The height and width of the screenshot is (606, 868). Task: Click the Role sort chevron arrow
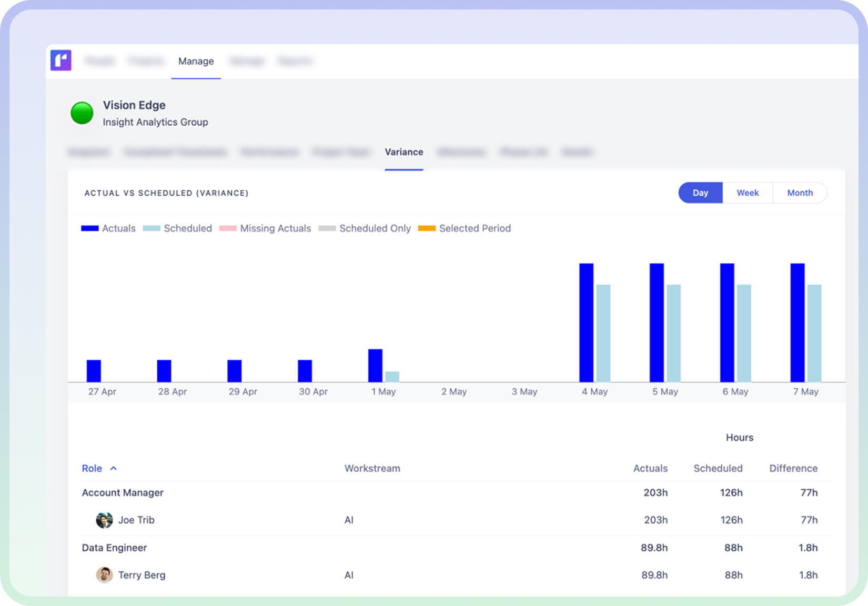coord(114,468)
